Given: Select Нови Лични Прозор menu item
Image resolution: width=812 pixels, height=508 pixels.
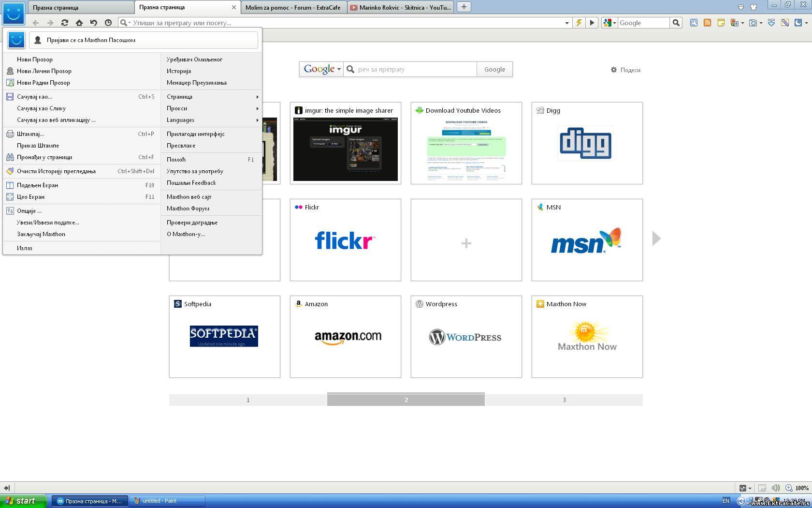Looking at the screenshot, I should pos(44,71).
